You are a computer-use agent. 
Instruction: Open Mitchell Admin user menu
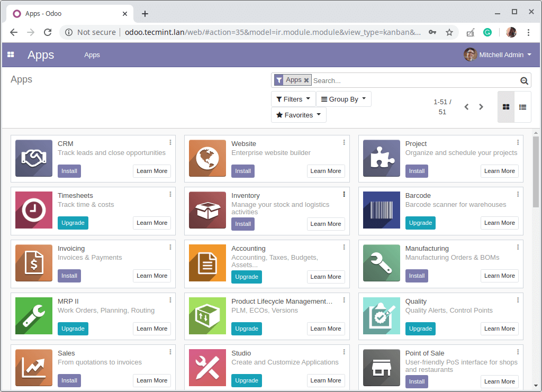point(498,54)
